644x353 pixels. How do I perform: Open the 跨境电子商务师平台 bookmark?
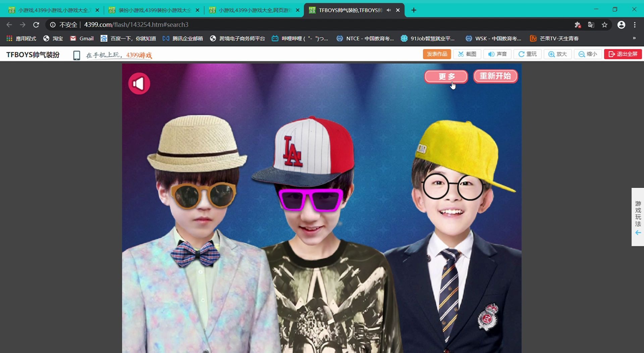click(237, 38)
